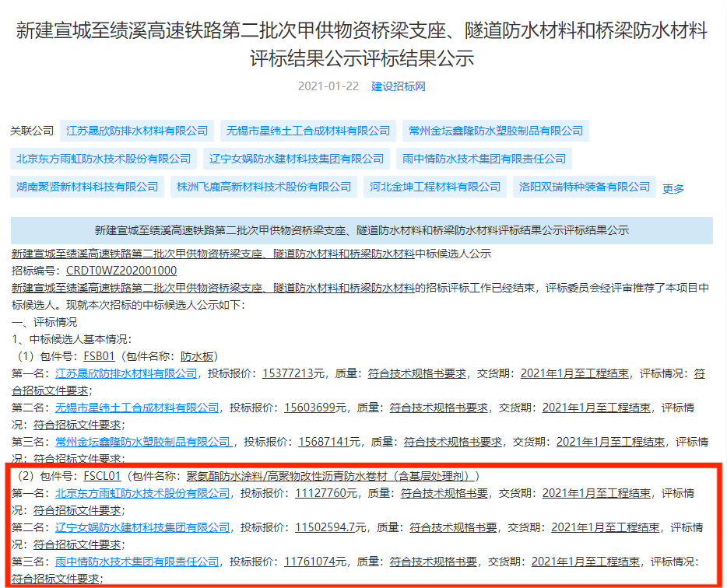The height and width of the screenshot is (588, 727).
Task: Follow the third-place 常州金坛鑫隆防水塑胶制品有限公司 body link
Action: 142,442
